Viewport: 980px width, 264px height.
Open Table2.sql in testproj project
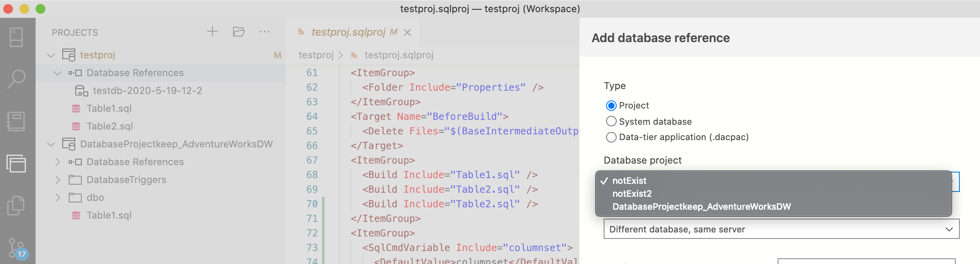[x=110, y=126]
